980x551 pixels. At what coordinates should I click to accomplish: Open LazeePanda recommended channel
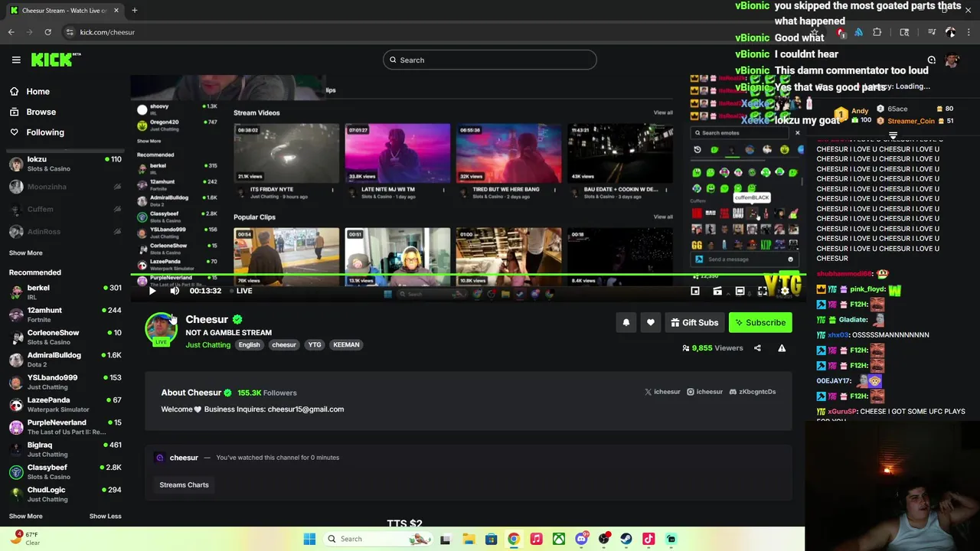tap(65, 405)
